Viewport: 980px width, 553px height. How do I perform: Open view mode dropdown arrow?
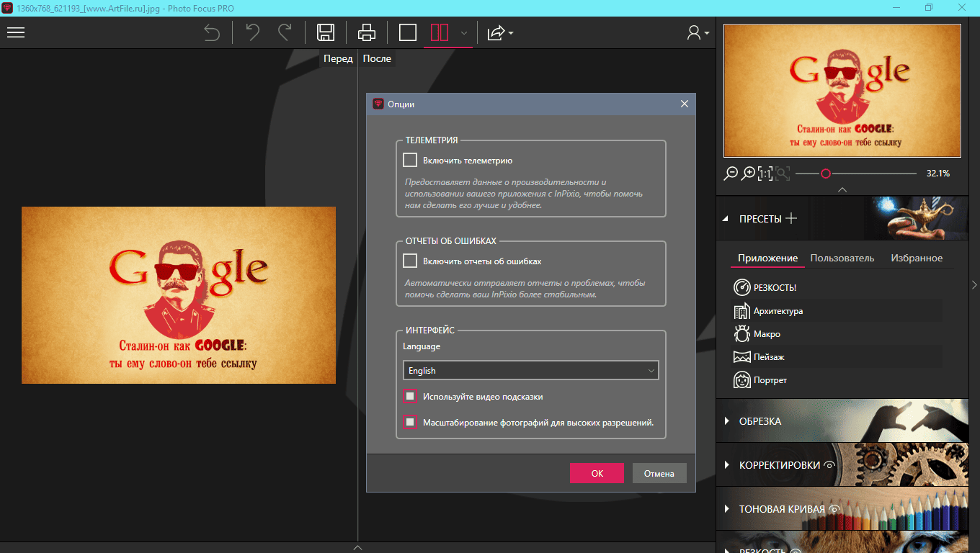464,33
